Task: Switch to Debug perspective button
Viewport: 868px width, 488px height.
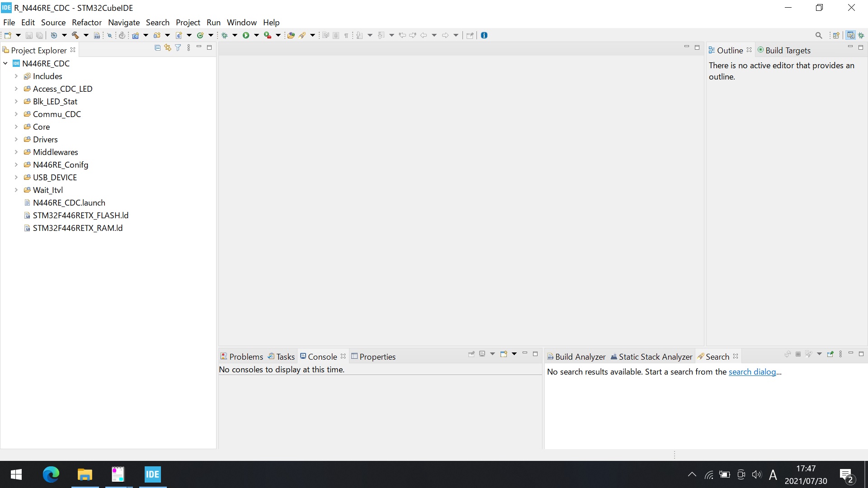Action: pos(862,35)
